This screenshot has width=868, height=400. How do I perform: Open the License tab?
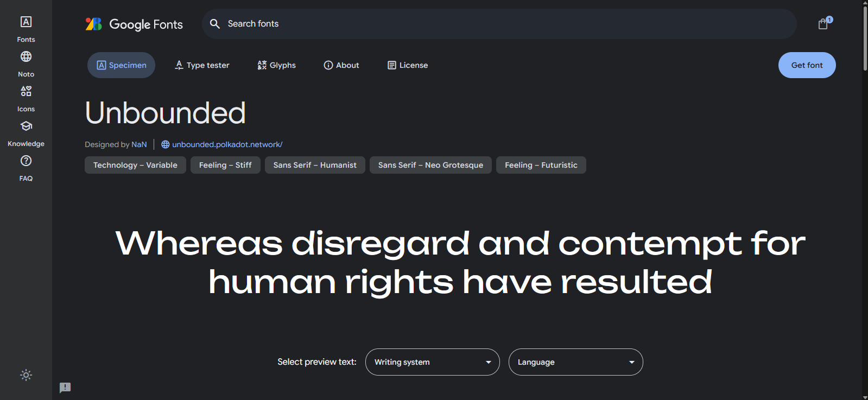coord(408,65)
